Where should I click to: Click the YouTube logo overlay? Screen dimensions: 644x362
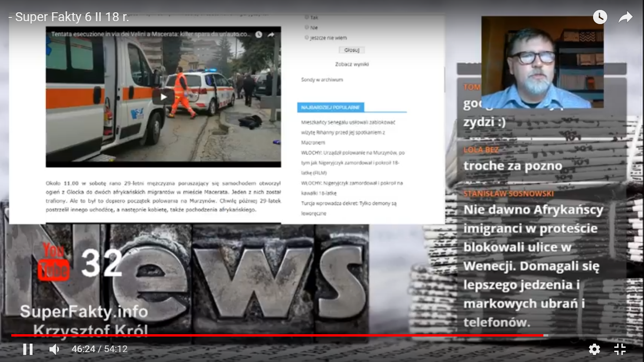click(54, 262)
